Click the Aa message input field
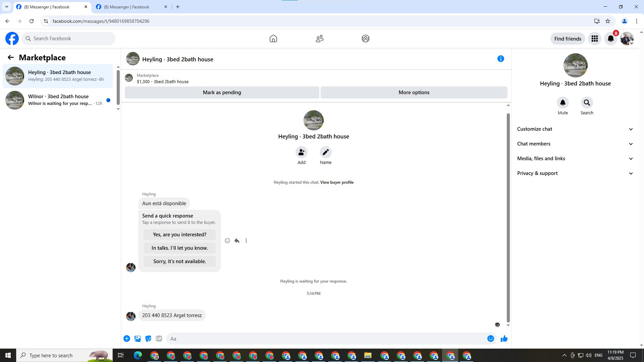Image resolution: width=644 pixels, height=362 pixels. pos(325,339)
